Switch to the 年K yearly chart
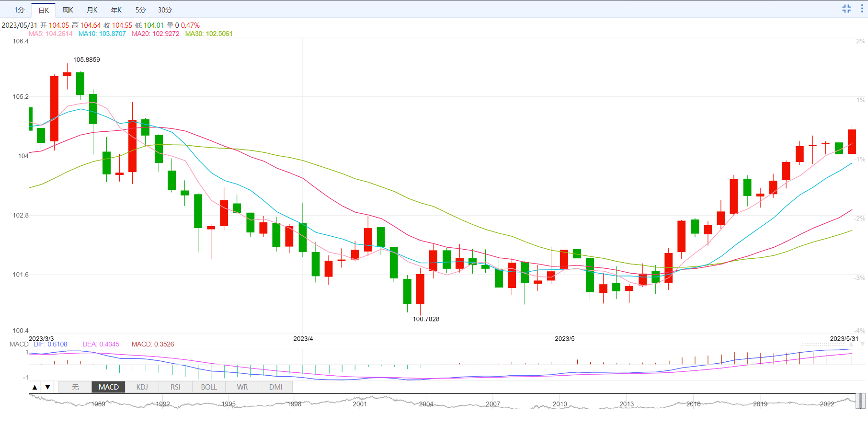The image size is (868, 426). (116, 10)
